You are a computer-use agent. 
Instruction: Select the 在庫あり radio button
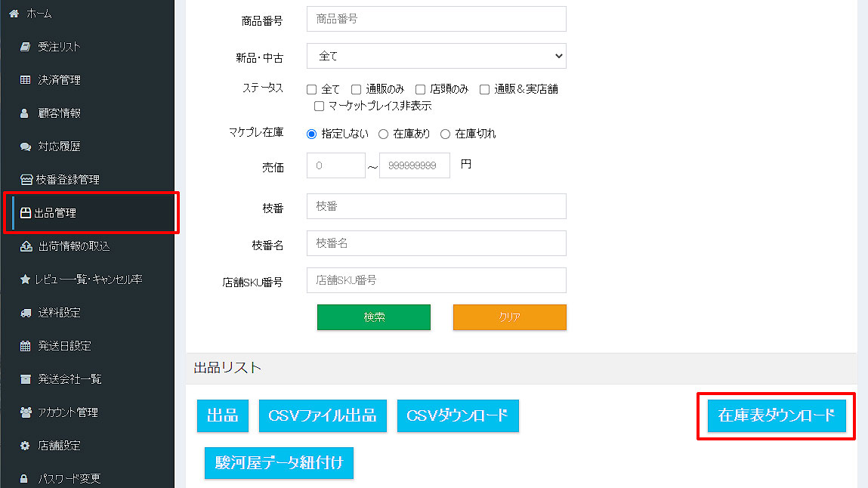click(383, 134)
